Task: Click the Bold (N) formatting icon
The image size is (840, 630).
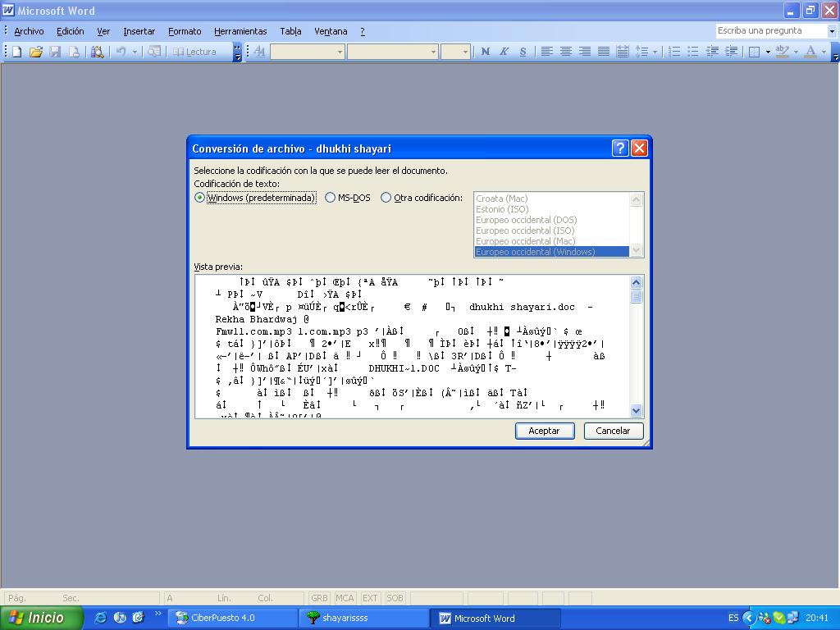Action: click(x=485, y=52)
